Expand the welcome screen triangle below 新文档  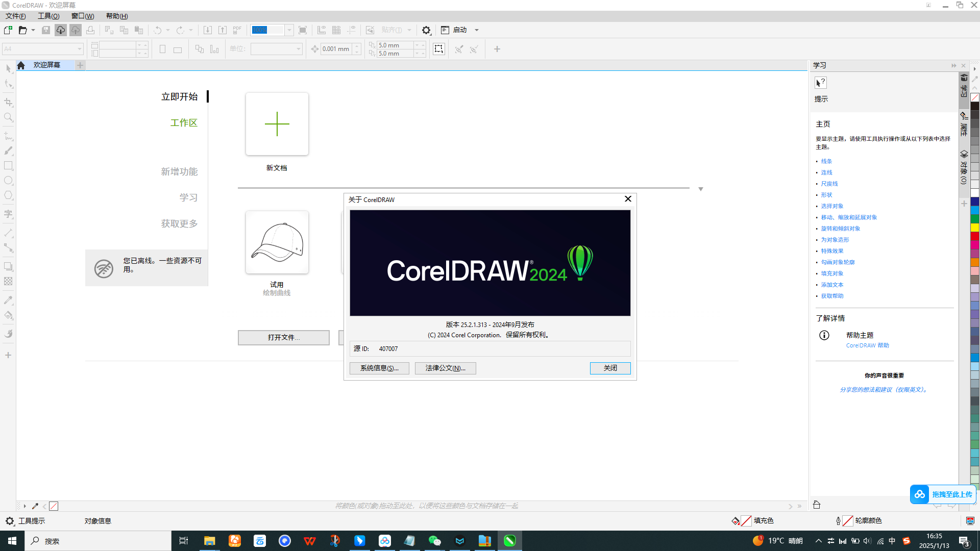coord(701,189)
